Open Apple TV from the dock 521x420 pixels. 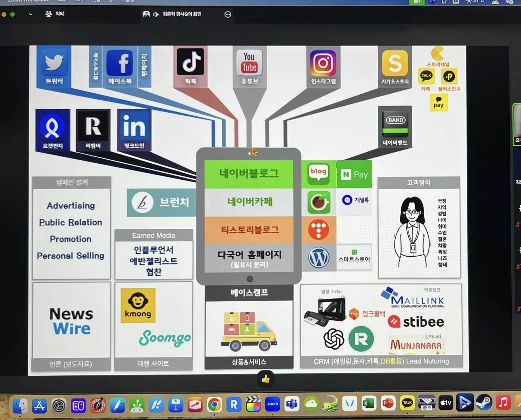point(446,403)
